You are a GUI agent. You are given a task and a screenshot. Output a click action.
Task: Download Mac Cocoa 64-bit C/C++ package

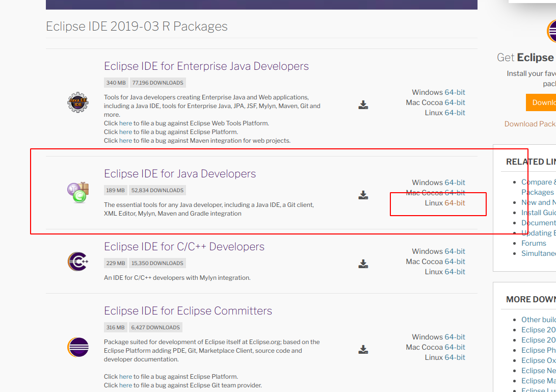tap(455, 262)
